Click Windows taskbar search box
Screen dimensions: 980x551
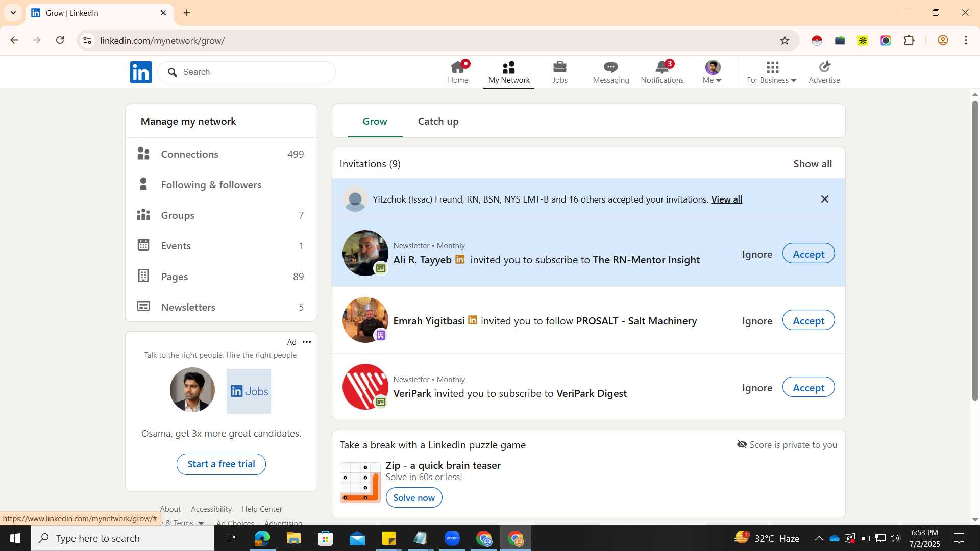point(122,538)
